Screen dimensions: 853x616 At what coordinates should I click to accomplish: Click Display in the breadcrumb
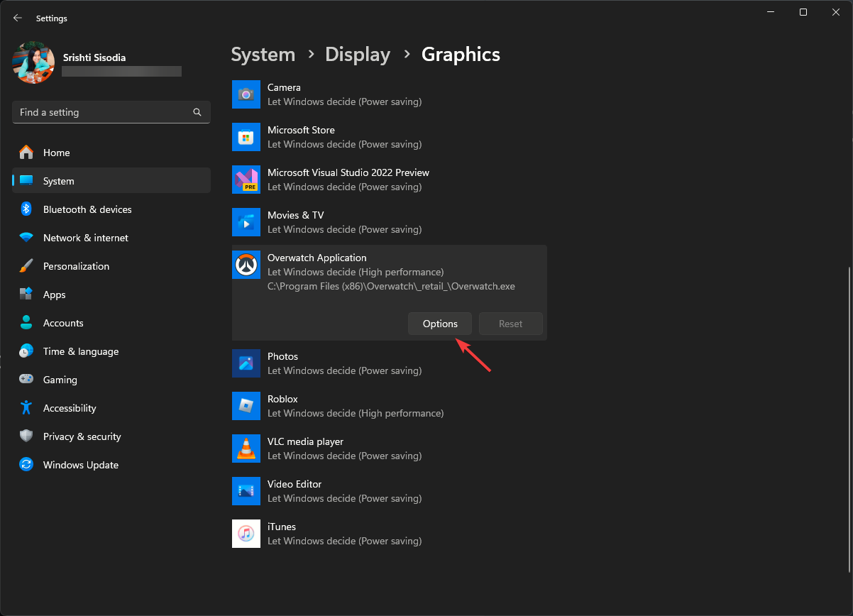(358, 55)
